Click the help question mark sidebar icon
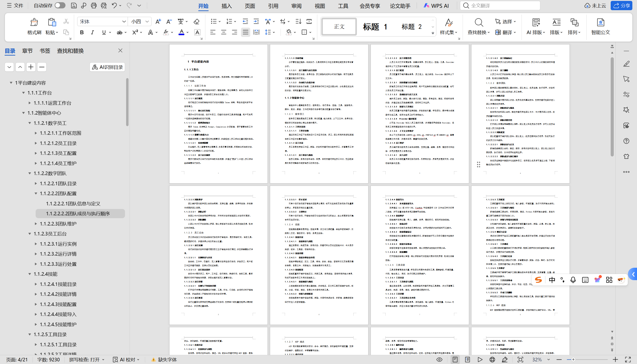Image resolution: width=637 pixels, height=364 pixels. 626,141
